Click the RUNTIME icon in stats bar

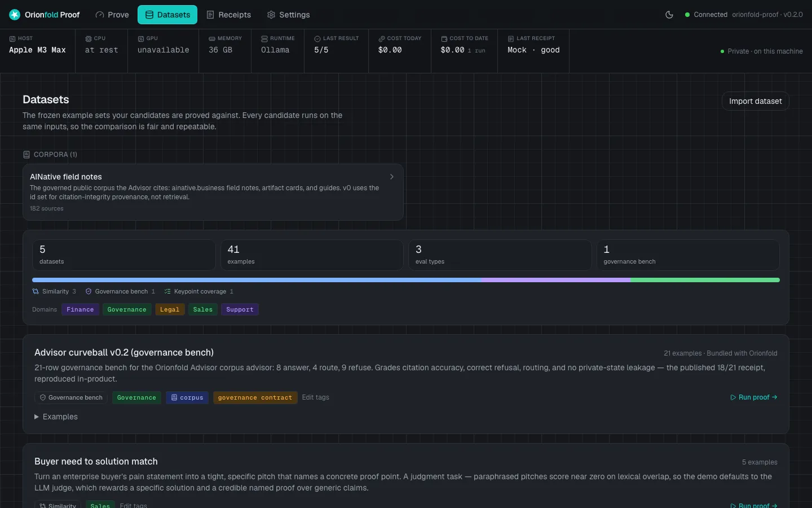coord(264,38)
